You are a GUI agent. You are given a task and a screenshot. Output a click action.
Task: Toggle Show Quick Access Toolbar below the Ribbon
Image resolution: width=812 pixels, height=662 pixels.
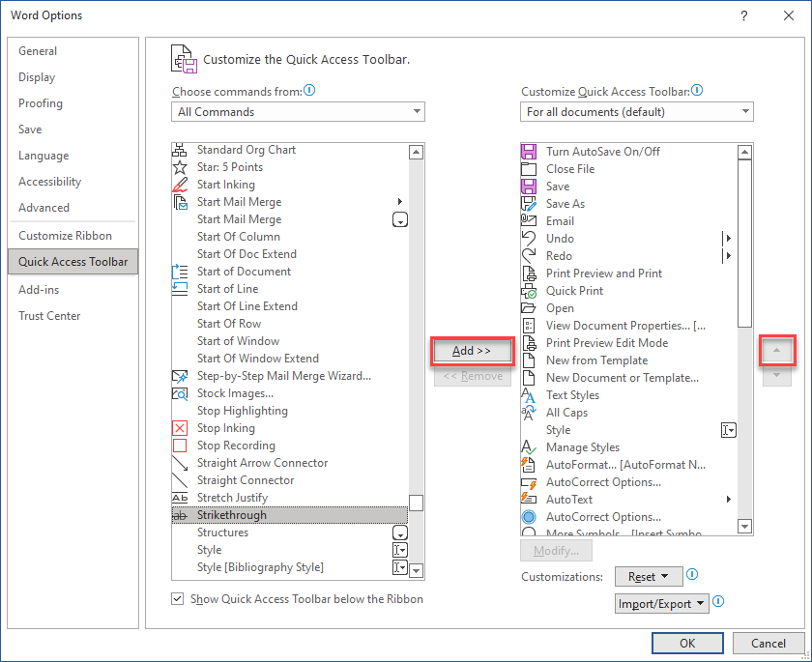click(178, 599)
